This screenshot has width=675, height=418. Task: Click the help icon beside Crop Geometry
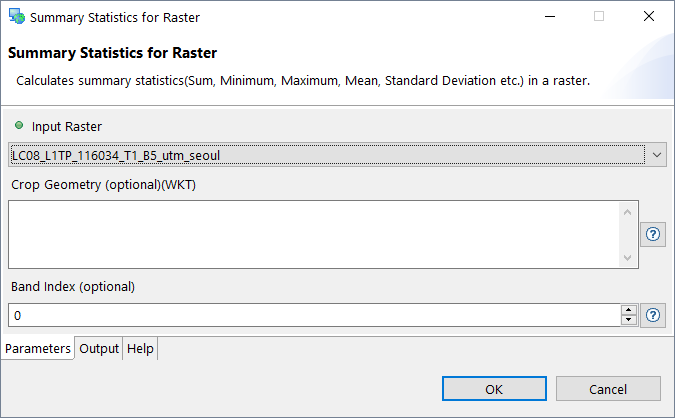[653, 234]
